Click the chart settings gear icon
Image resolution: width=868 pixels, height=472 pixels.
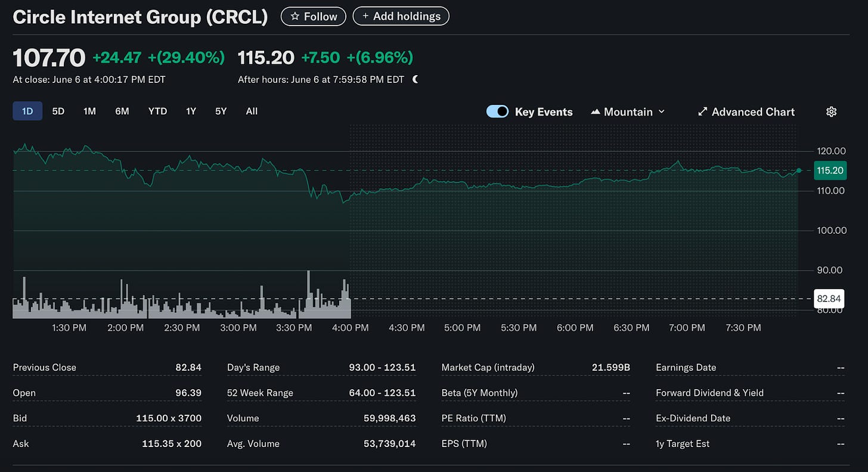point(832,111)
